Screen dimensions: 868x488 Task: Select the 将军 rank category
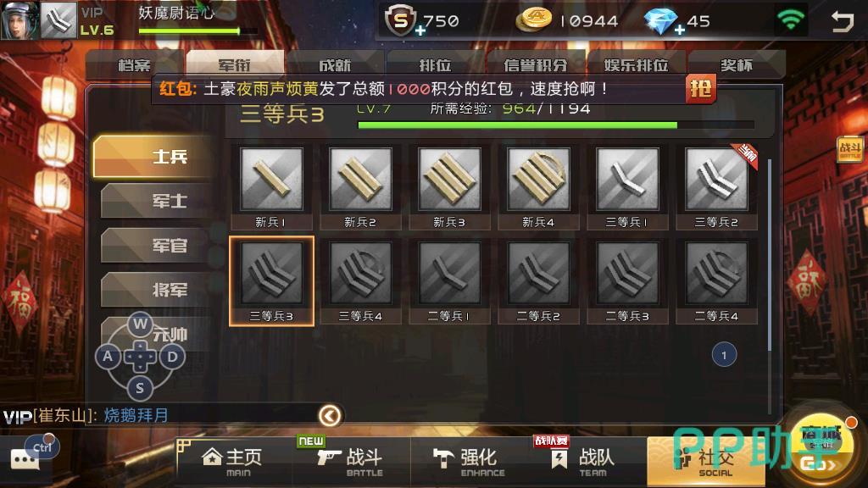(x=158, y=290)
